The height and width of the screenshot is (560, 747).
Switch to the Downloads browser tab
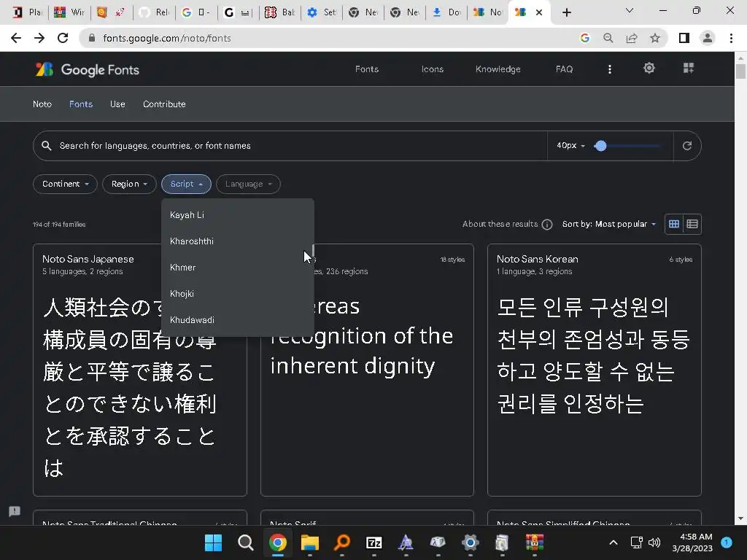coord(446,12)
